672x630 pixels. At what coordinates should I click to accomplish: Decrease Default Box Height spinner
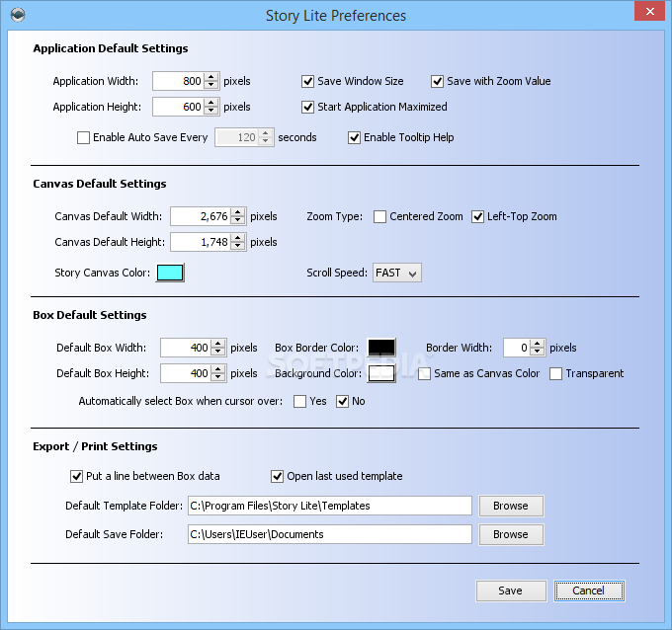click(217, 377)
